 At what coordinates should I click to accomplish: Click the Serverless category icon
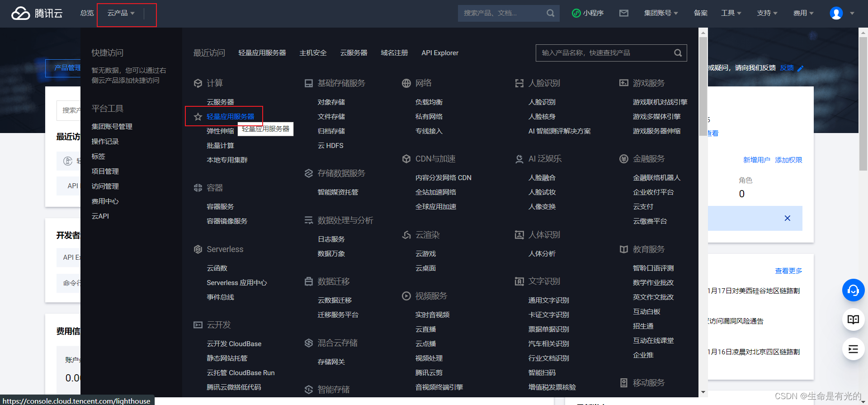(x=198, y=249)
